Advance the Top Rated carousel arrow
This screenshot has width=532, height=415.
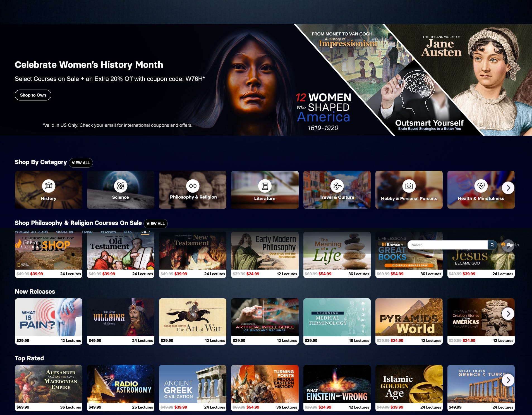(508, 380)
